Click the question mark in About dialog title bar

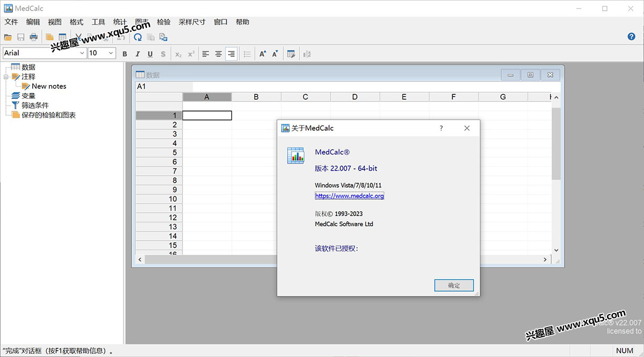coord(441,128)
